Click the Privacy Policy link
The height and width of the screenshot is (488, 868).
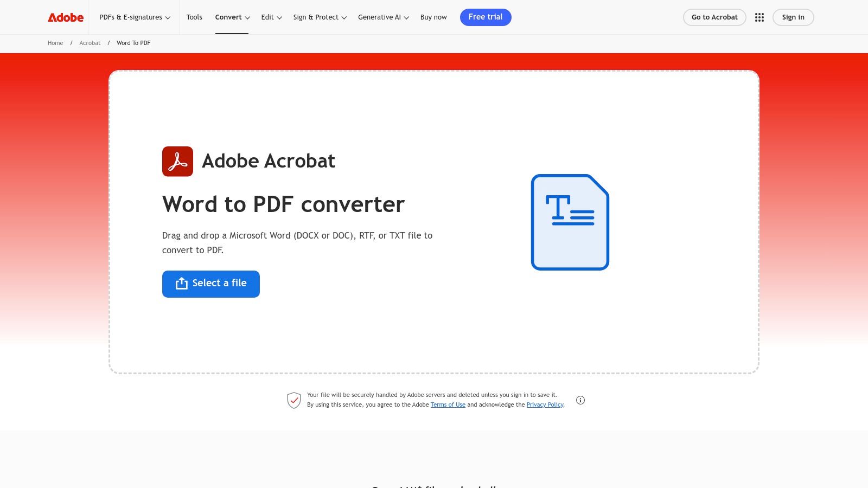click(545, 404)
